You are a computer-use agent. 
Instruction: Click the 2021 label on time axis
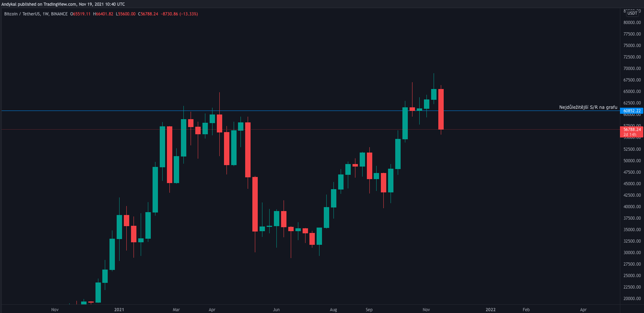[119, 309]
